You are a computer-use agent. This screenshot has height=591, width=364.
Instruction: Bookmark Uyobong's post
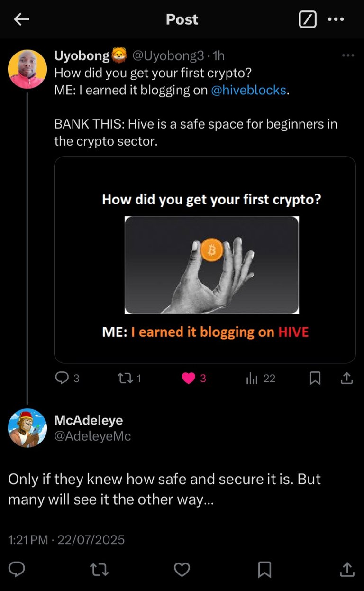(x=315, y=378)
